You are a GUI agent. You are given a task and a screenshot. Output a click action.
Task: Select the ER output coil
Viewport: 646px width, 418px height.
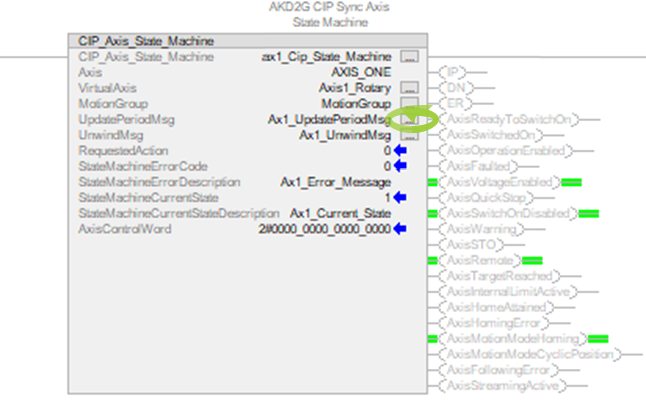click(455, 103)
